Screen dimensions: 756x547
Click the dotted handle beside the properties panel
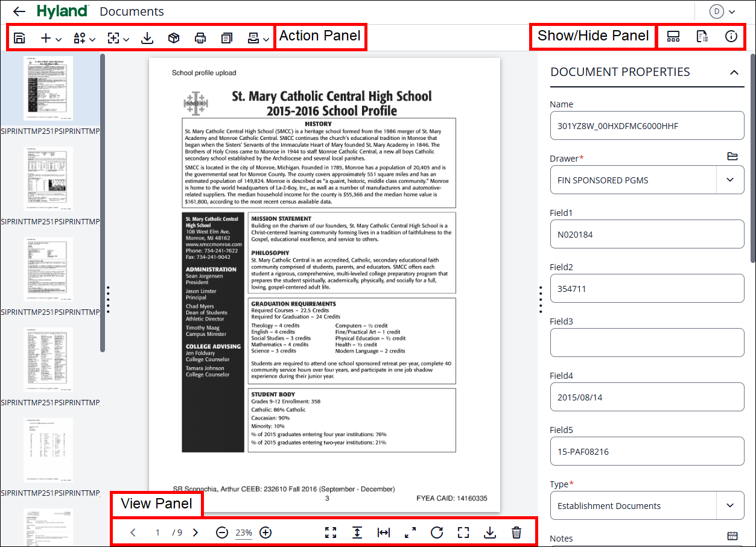click(x=541, y=299)
